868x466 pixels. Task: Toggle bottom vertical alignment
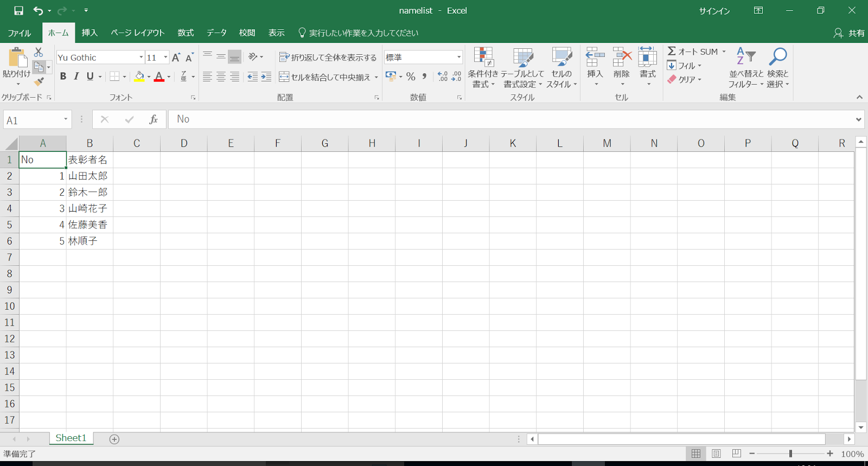coord(234,56)
